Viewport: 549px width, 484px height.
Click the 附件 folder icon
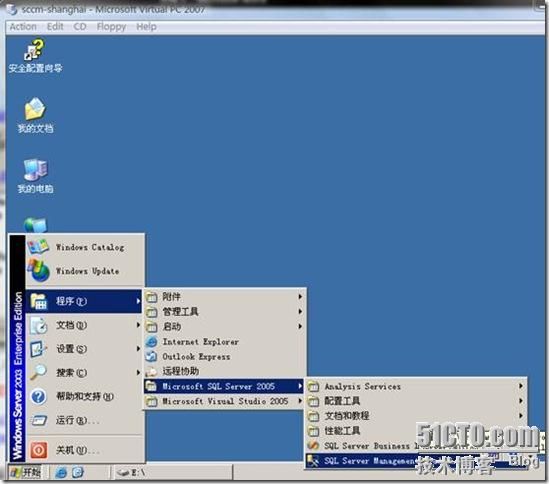(x=151, y=297)
